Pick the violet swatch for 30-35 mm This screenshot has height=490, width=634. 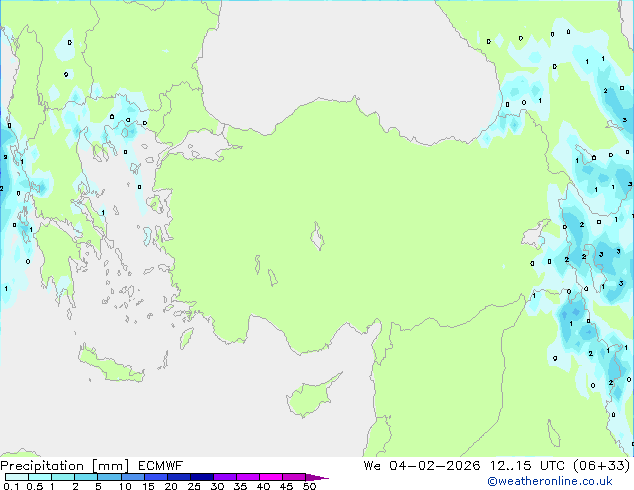(225, 477)
